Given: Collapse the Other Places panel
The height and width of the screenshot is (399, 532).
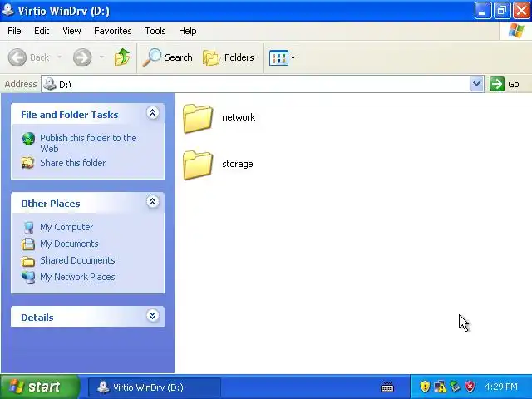Looking at the screenshot, I should (x=153, y=202).
